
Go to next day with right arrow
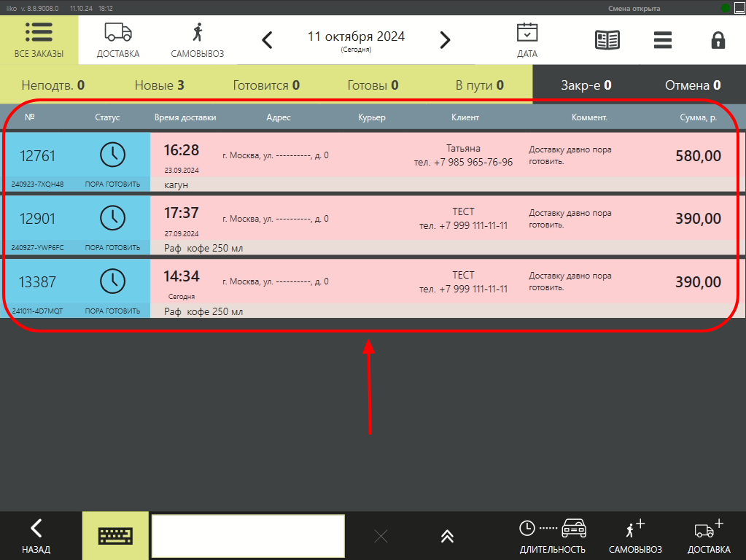click(445, 40)
